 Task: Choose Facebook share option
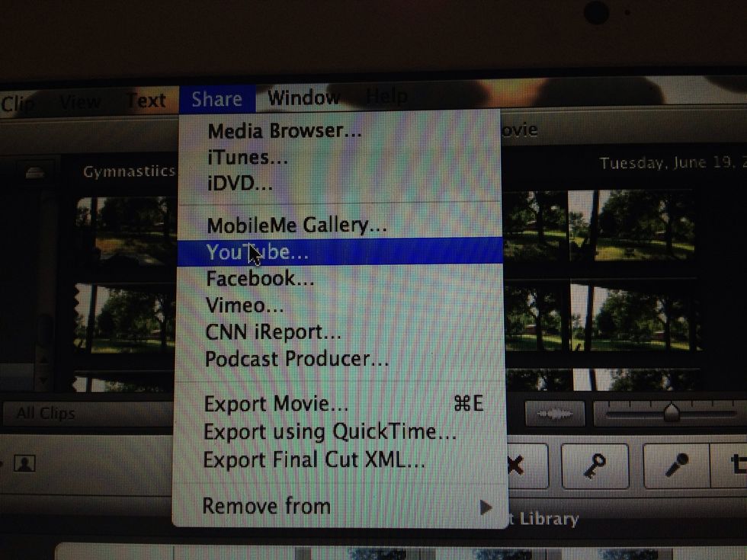click(339, 279)
